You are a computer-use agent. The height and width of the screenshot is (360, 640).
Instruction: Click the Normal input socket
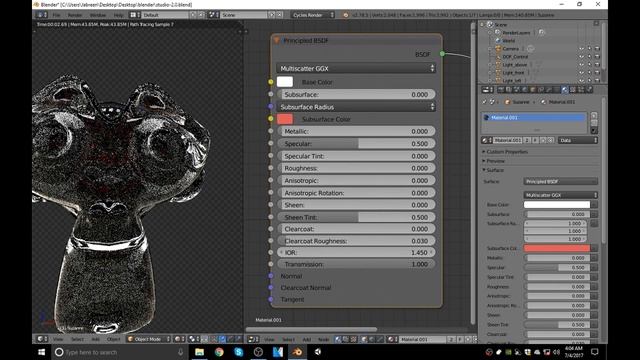[x=271, y=276]
